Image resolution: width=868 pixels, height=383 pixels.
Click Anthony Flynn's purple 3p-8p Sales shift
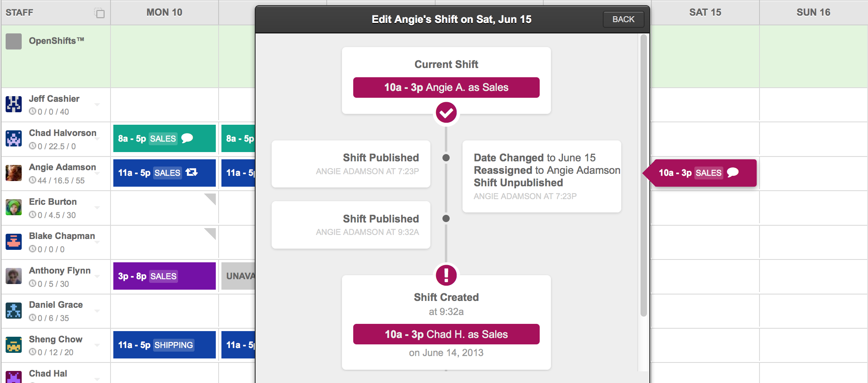click(164, 276)
